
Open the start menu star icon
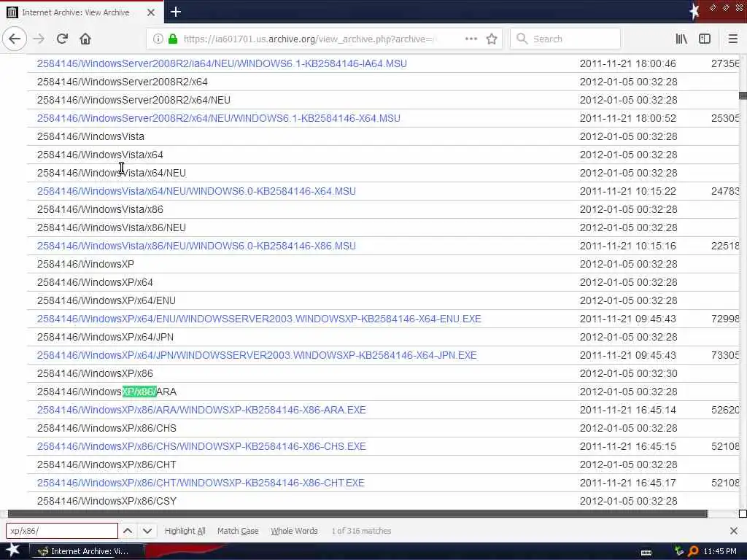coord(12,551)
